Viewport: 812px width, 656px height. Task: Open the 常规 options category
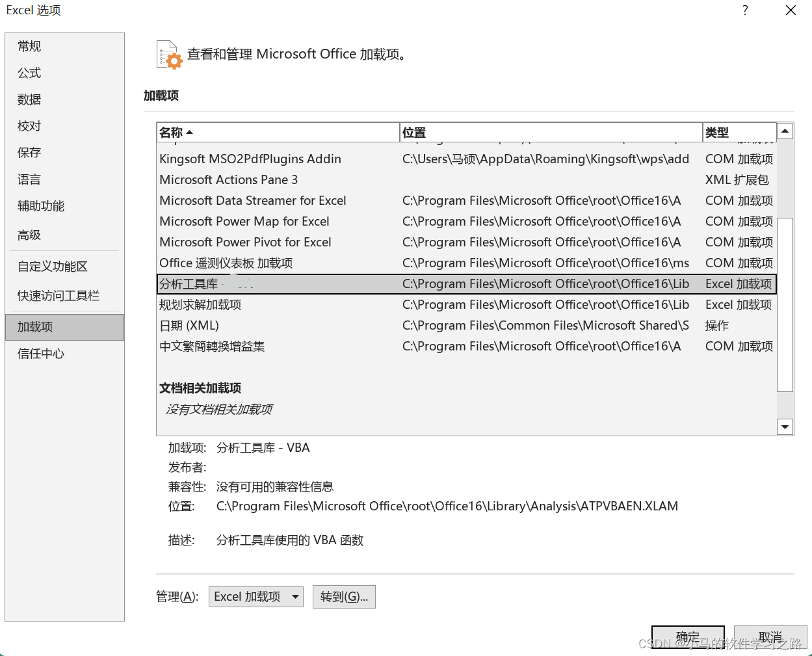coord(64,46)
